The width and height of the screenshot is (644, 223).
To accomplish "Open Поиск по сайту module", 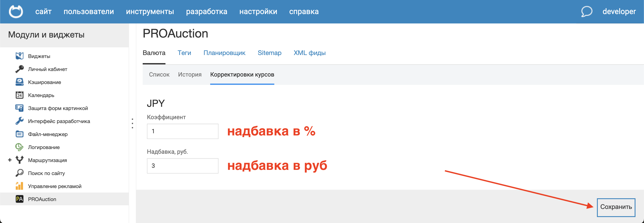I will click(46, 173).
